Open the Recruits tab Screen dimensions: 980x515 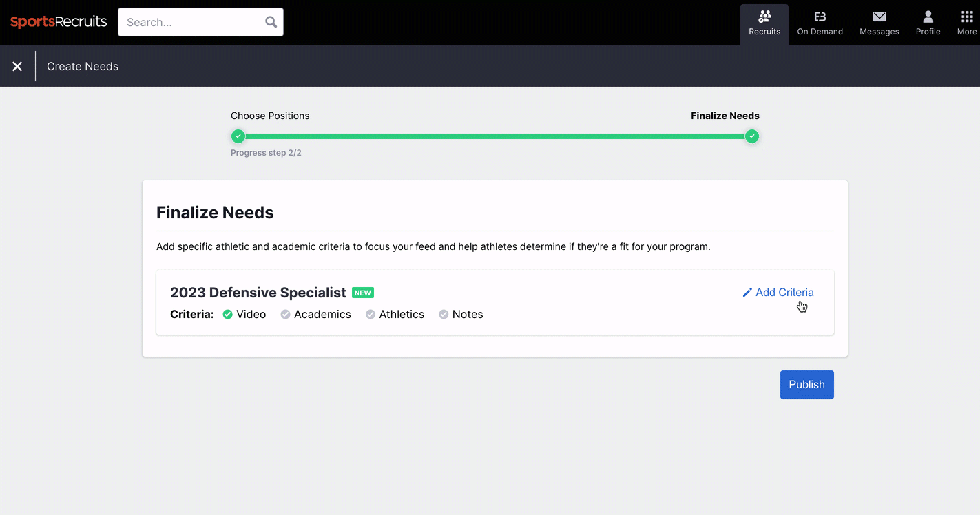point(764,23)
